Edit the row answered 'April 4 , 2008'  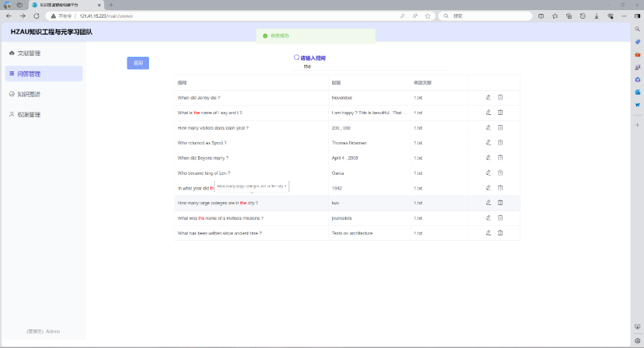(488, 157)
